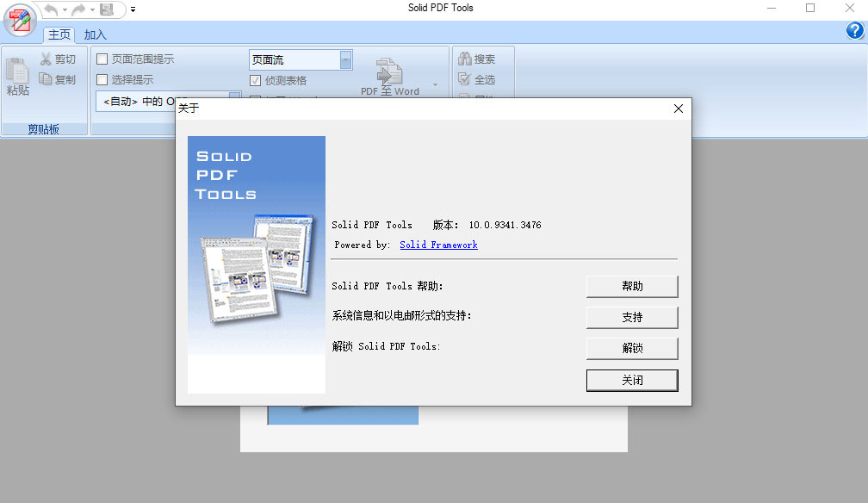The width and height of the screenshot is (868, 503).
Task: Click the 复制 (Copy) icon
Action: click(x=46, y=79)
